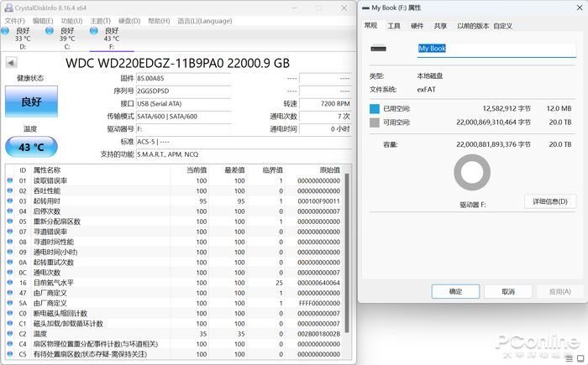The image size is (588, 365).
Task: Open the 语言(L)(Language) menu
Action: [x=205, y=21]
